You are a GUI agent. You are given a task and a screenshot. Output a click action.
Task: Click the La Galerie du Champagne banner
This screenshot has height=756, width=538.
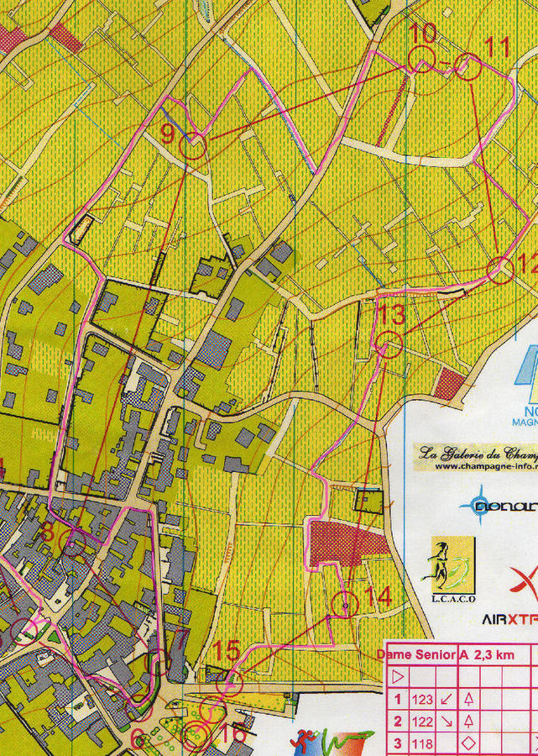click(x=477, y=453)
